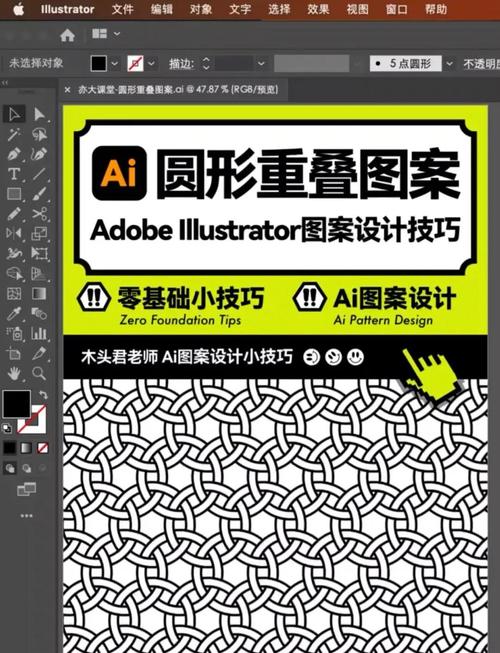Viewport: 500px width, 653px height.
Task: Set paint type to None
Action: tap(42, 448)
